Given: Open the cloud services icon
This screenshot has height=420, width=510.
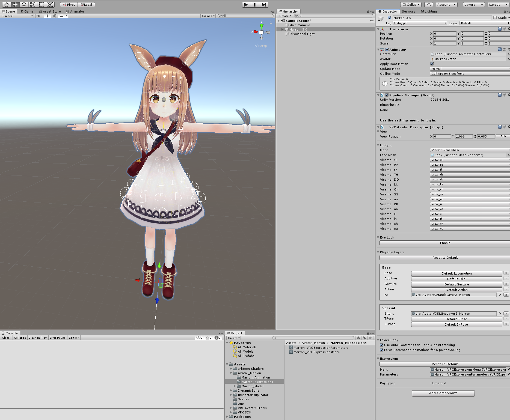Looking at the screenshot, I should point(429,5).
